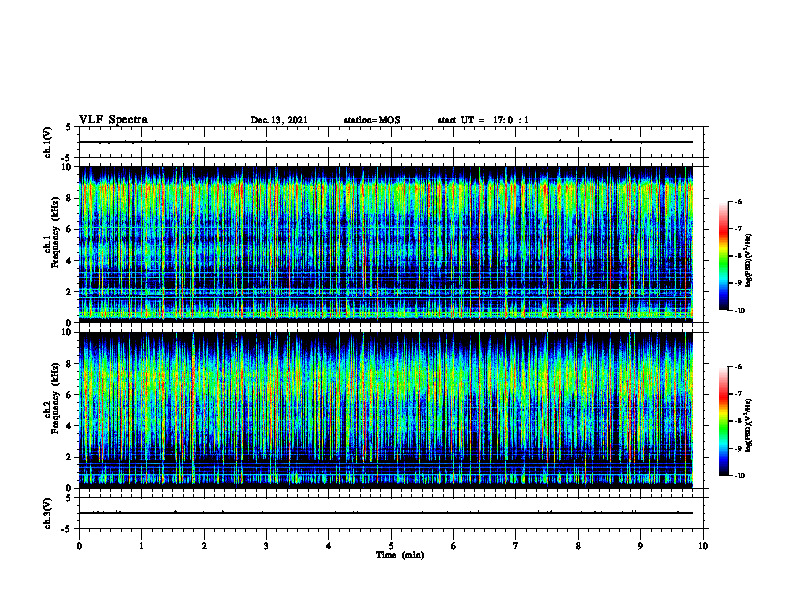792x612 pixels.
Task: Click the ch.1 spectrogram color scale bar
Action: (x=723, y=256)
